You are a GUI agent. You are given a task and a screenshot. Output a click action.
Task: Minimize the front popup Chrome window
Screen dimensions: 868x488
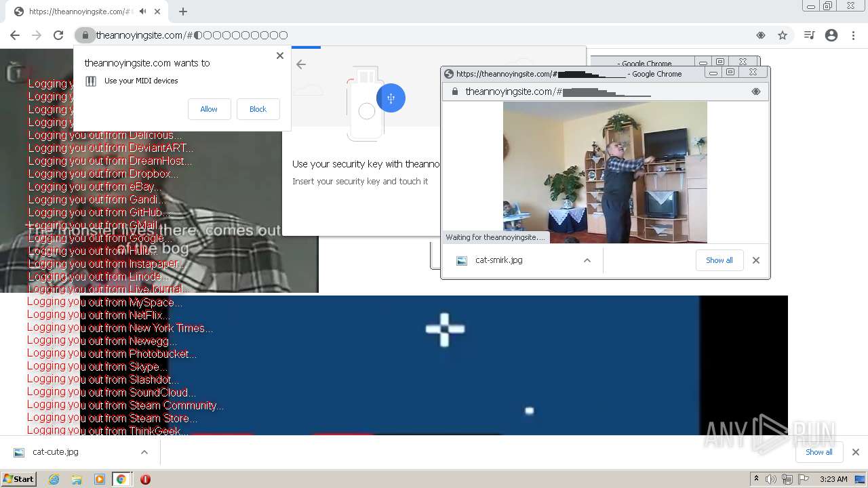(713, 72)
